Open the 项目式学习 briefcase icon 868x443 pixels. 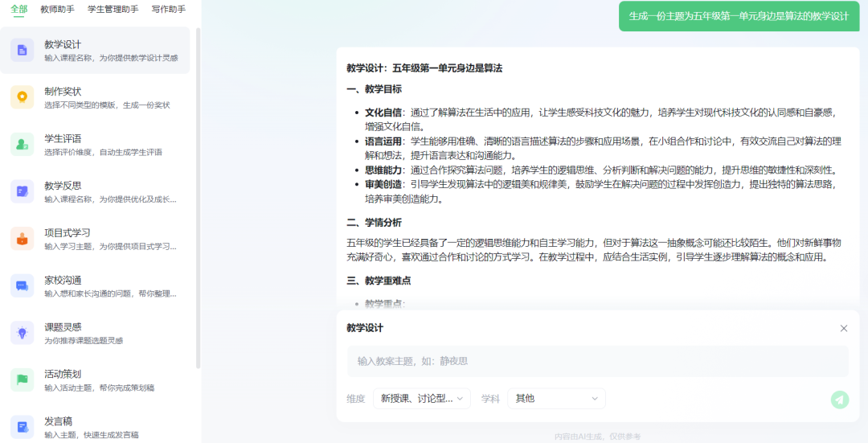tap(23, 239)
